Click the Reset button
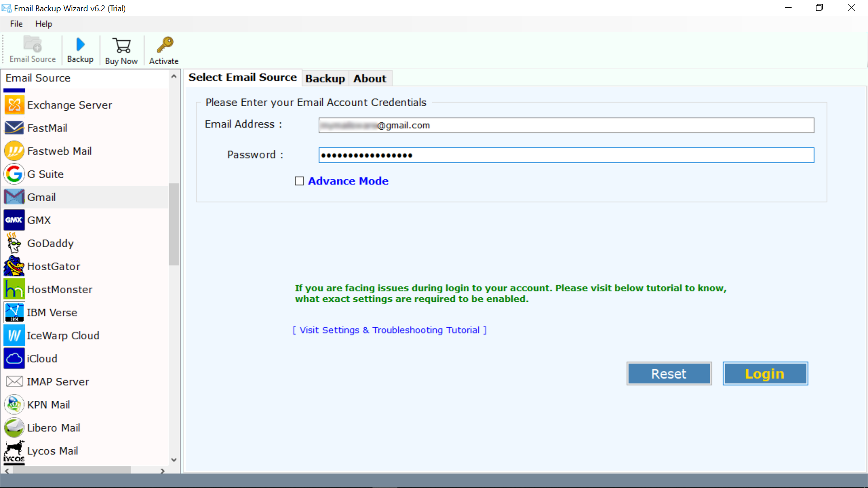The height and width of the screenshot is (488, 868). [x=669, y=374]
